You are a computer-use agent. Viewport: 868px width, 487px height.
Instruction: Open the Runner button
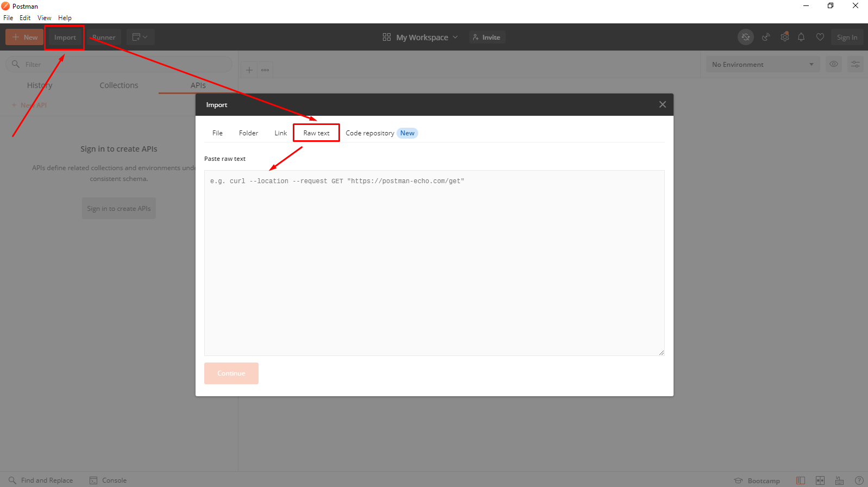tap(104, 37)
